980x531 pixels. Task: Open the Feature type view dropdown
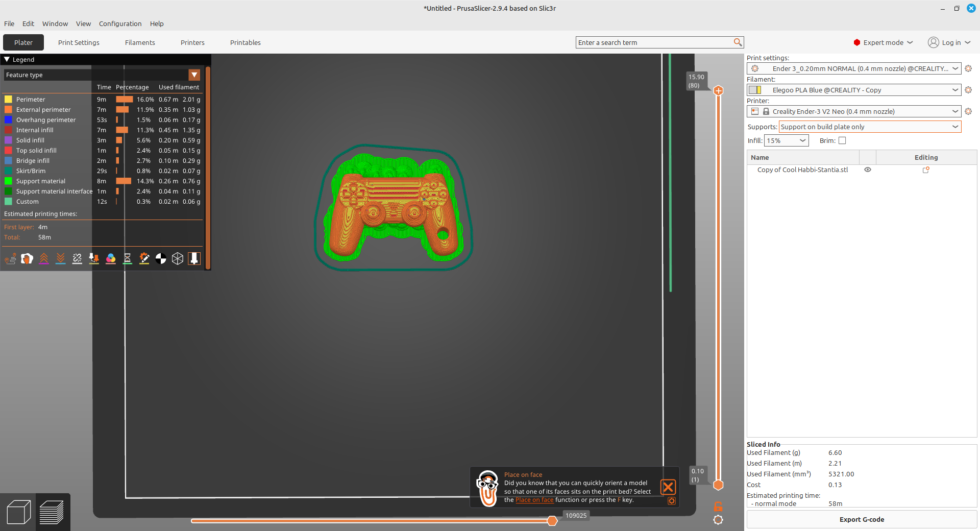(102, 75)
